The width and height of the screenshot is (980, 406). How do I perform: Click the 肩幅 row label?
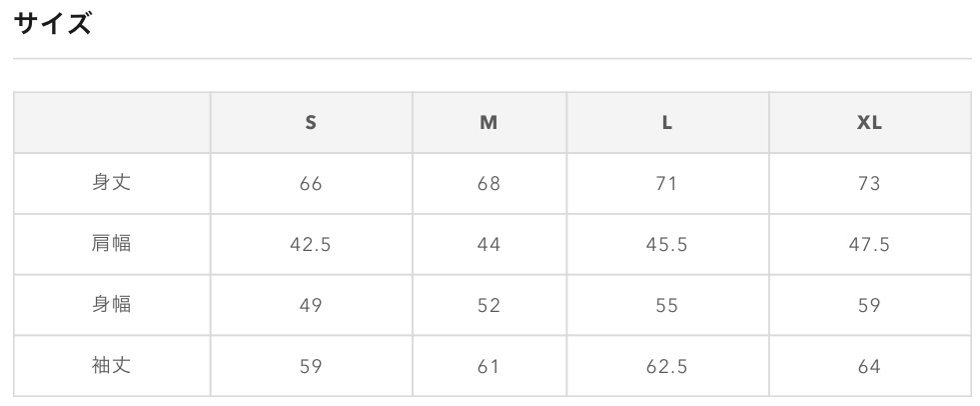111,243
